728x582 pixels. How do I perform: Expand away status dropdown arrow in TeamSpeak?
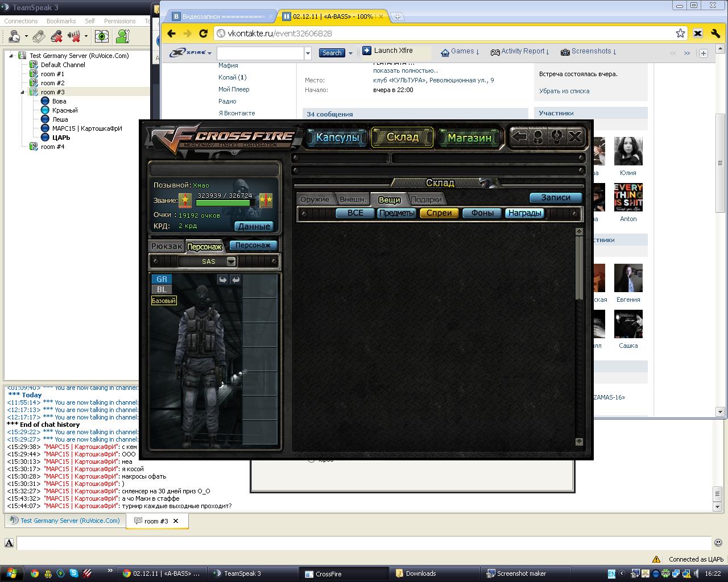[26, 36]
